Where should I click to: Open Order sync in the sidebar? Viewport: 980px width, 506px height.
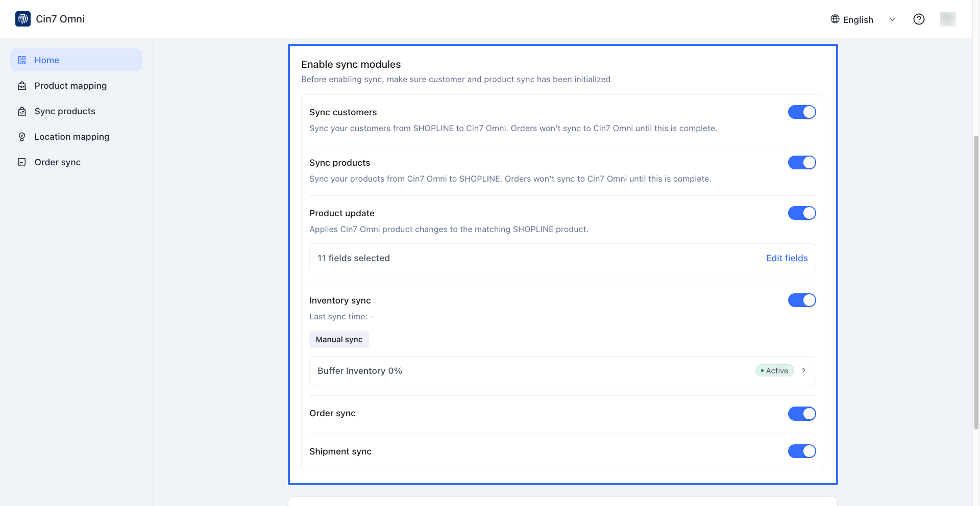coord(76,162)
